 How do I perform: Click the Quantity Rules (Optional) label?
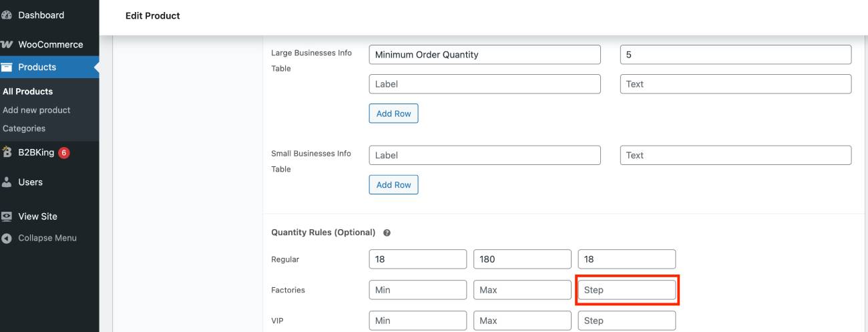pyautogui.click(x=323, y=232)
